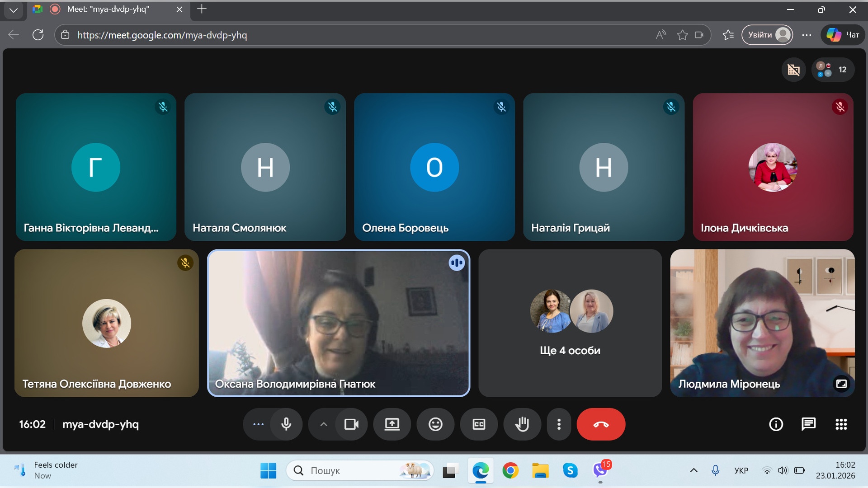868x488 pixels.
Task: Click the Увійти sign-in button
Action: pyautogui.click(x=767, y=35)
